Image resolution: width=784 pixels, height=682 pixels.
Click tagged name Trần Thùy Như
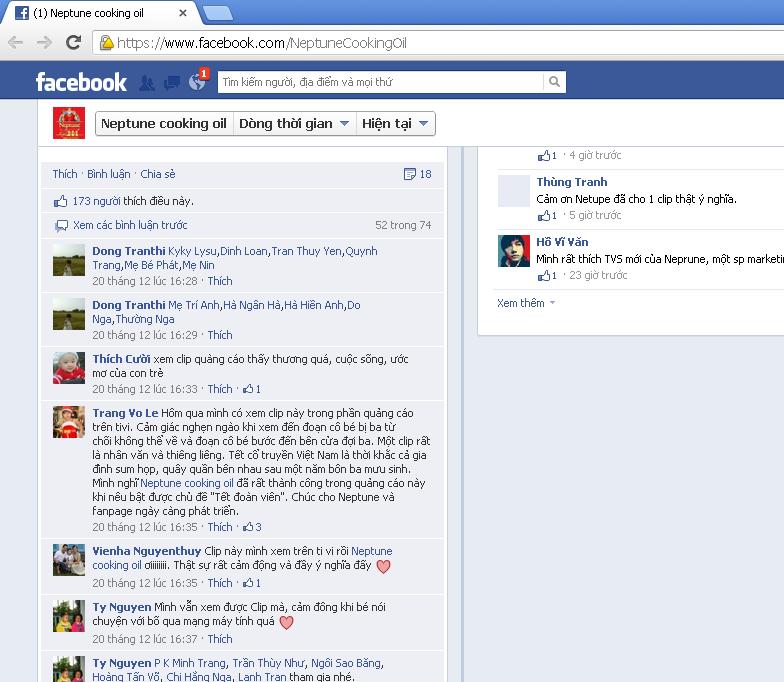click(x=268, y=663)
